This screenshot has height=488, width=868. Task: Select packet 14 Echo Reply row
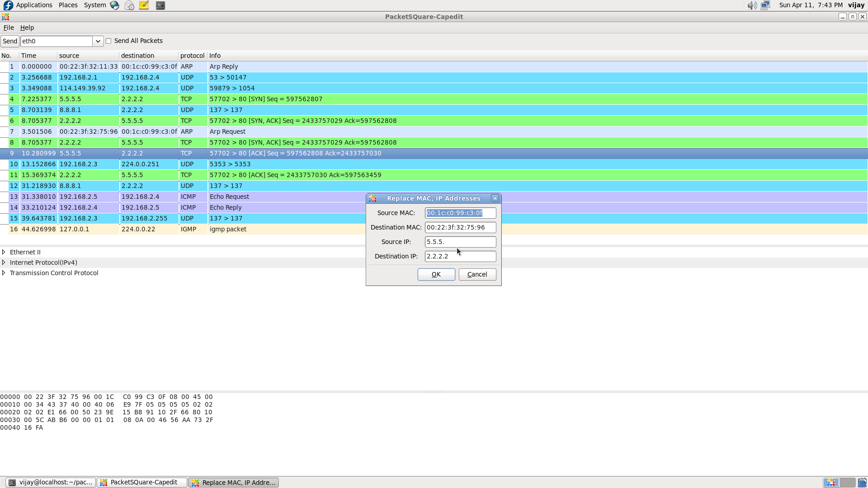[434, 207]
